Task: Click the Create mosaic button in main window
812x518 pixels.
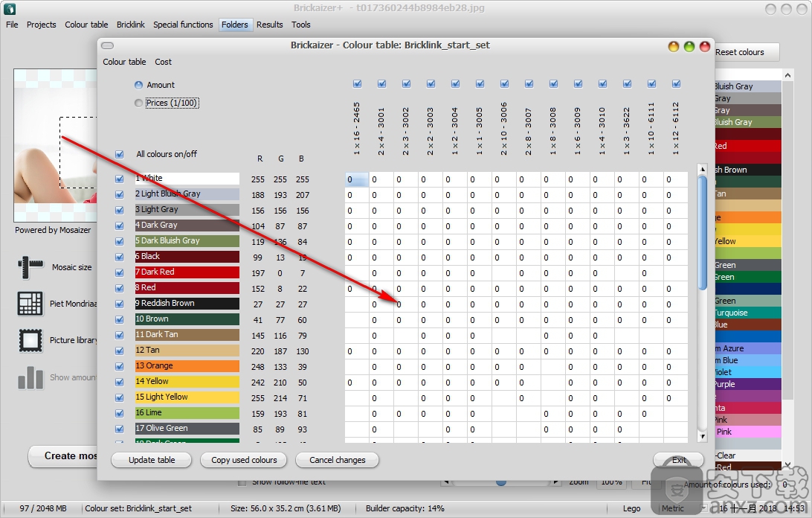Action: tap(63, 455)
